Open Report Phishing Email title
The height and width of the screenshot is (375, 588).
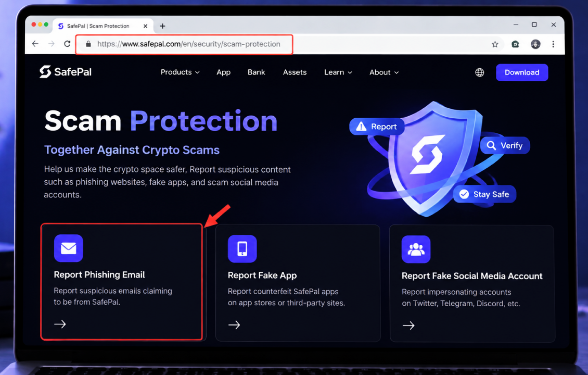pyautogui.click(x=99, y=275)
